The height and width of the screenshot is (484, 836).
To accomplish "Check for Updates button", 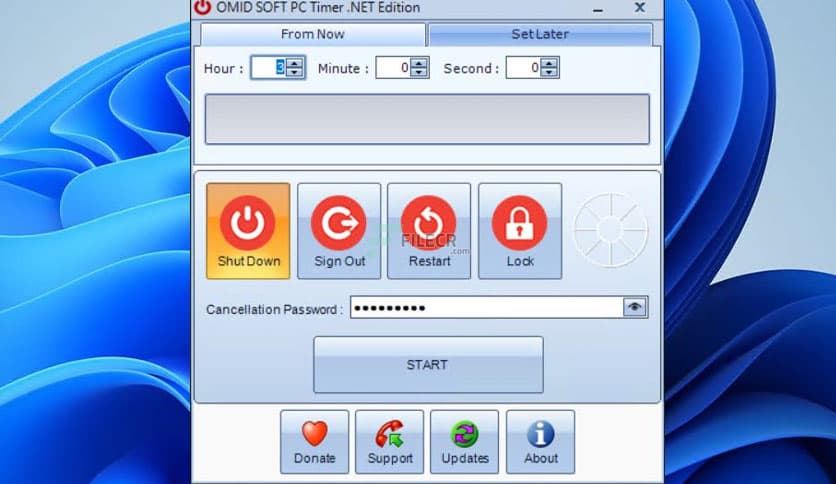I will [465, 442].
